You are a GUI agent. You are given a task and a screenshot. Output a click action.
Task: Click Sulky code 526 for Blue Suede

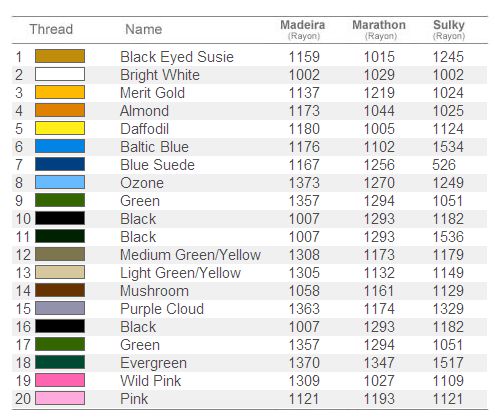pos(444,165)
